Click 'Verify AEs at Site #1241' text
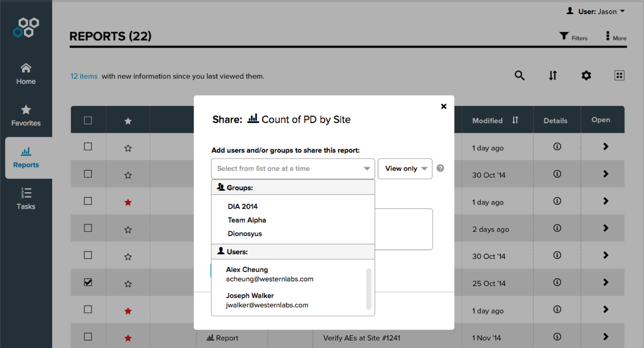Screen dimensions: 644x348 [362, 338]
